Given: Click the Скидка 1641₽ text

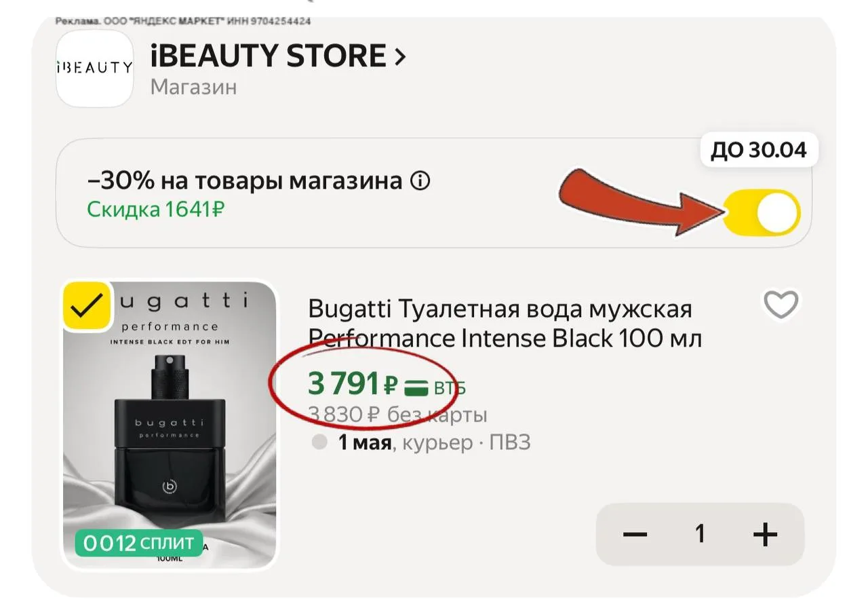Looking at the screenshot, I should coord(155,209).
